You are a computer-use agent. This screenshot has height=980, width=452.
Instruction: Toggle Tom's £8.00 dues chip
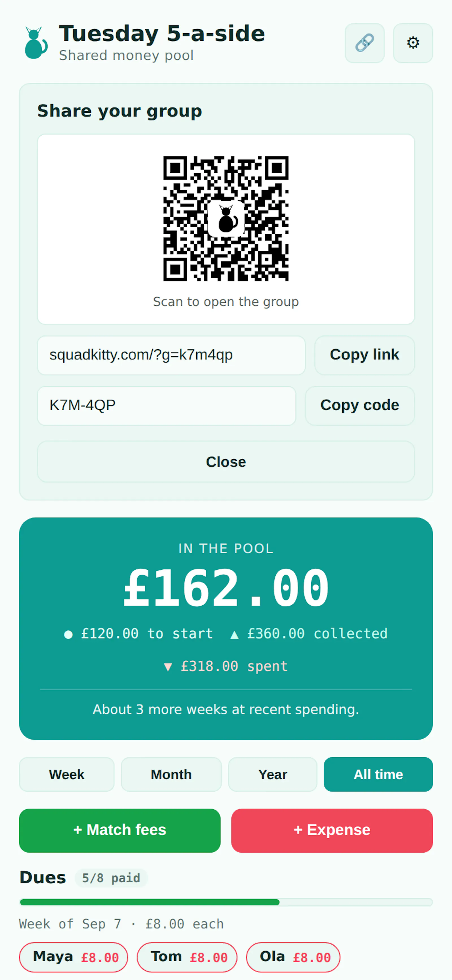pyautogui.click(x=187, y=957)
